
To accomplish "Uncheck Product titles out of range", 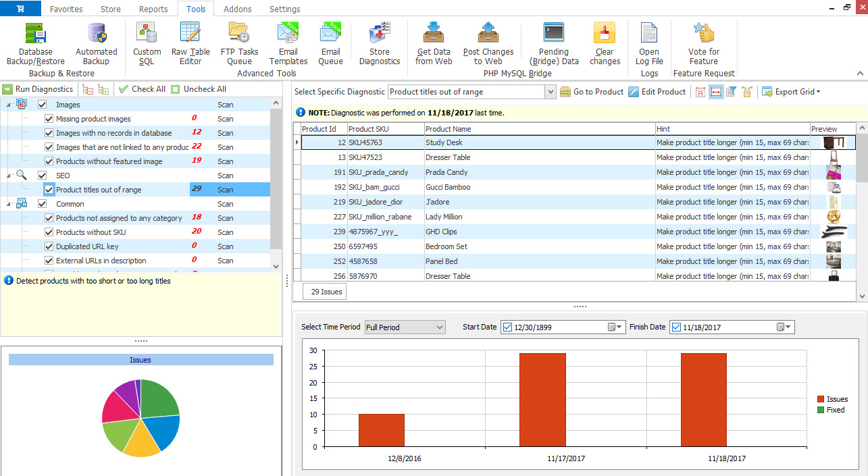I will click(49, 190).
